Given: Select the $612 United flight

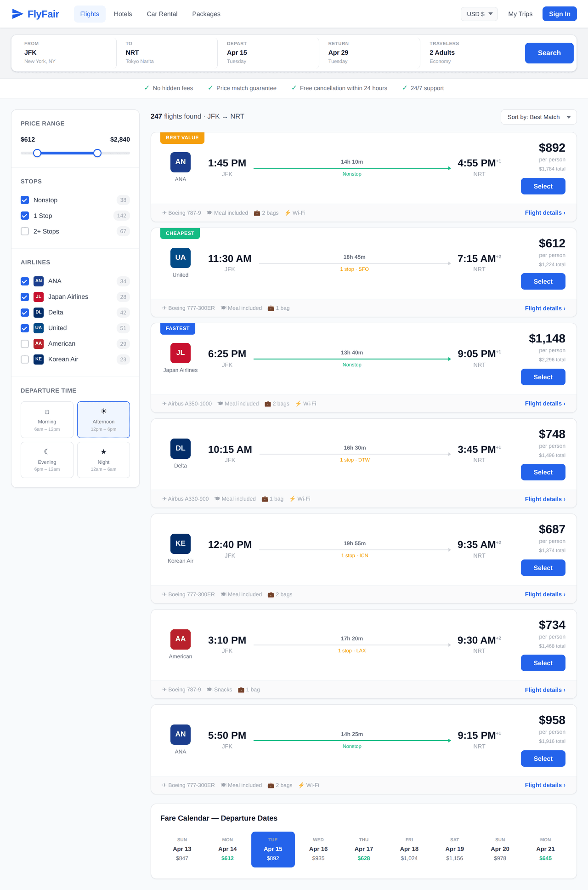Looking at the screenshot, I should (543, 281).
